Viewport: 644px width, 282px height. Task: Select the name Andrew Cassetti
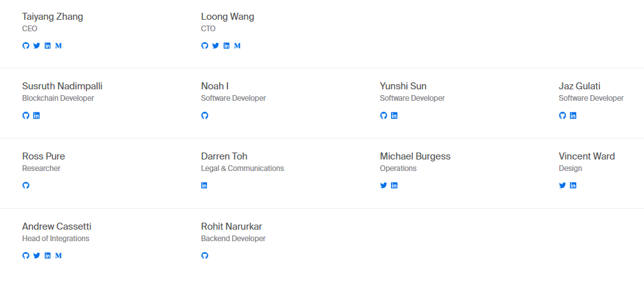[57, 226]
